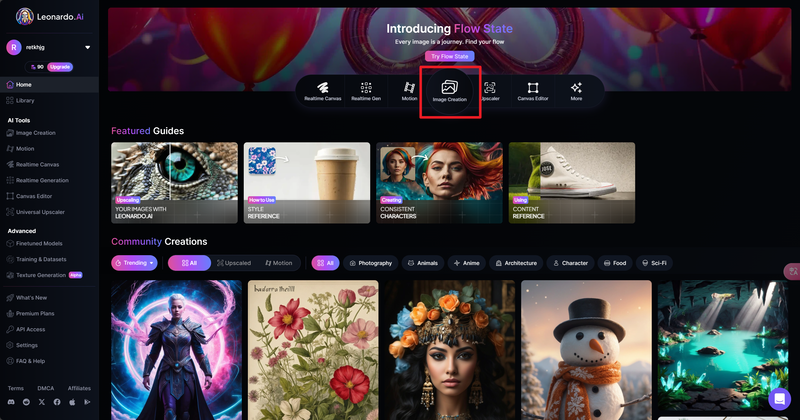Image resolution: width=800 pixels, height=420 pixels.
Task: Select the Photography category filter
Action: coord(369,263)
